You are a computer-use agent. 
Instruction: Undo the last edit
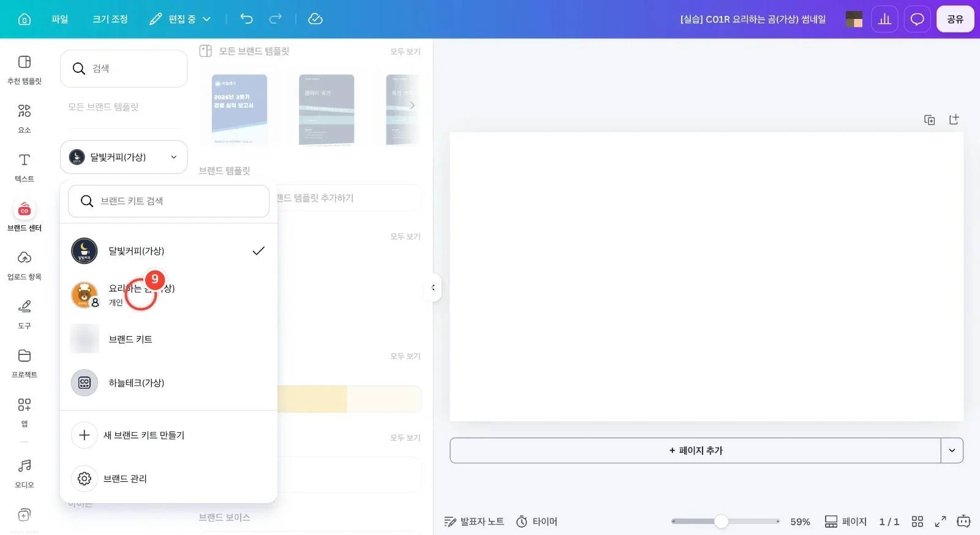pos(246,19)
